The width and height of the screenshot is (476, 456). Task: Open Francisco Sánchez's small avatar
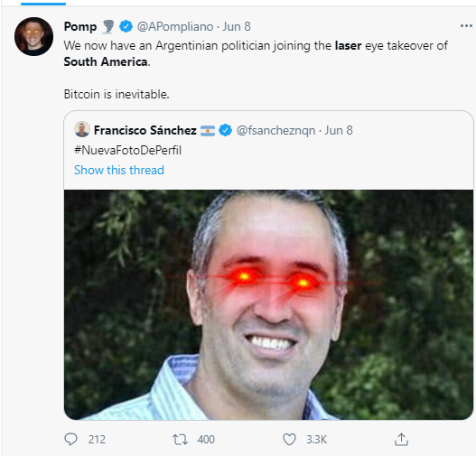pos(82,129)
